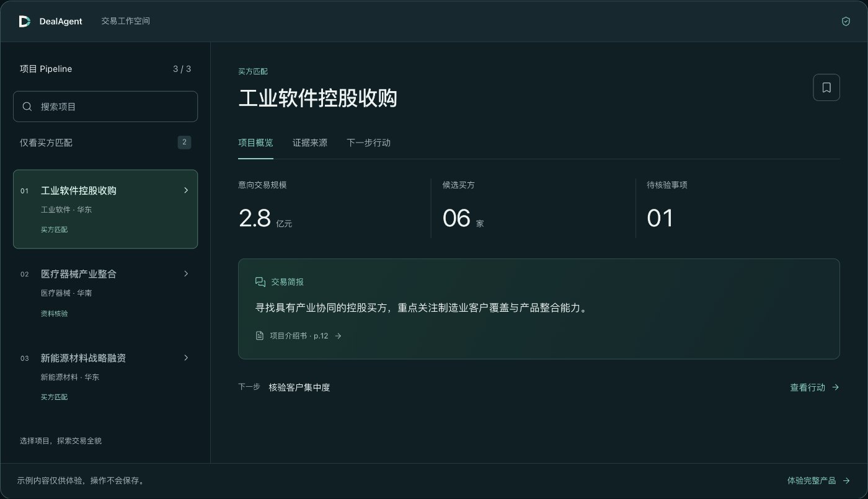Select the 新能源材料战略融资 project title
The width and height of the screenshot is (868, 499).
coord(84,358)
